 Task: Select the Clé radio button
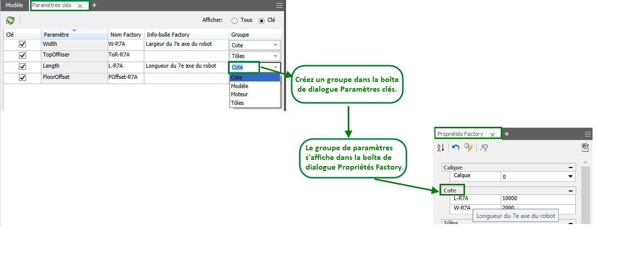(262, 21)
